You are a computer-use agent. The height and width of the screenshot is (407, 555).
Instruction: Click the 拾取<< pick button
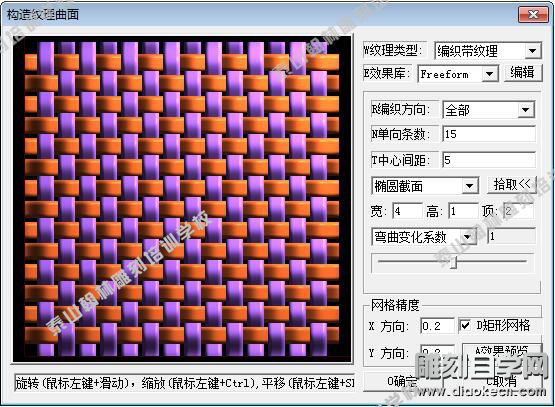pyautogui.click(x=512, y=184)
